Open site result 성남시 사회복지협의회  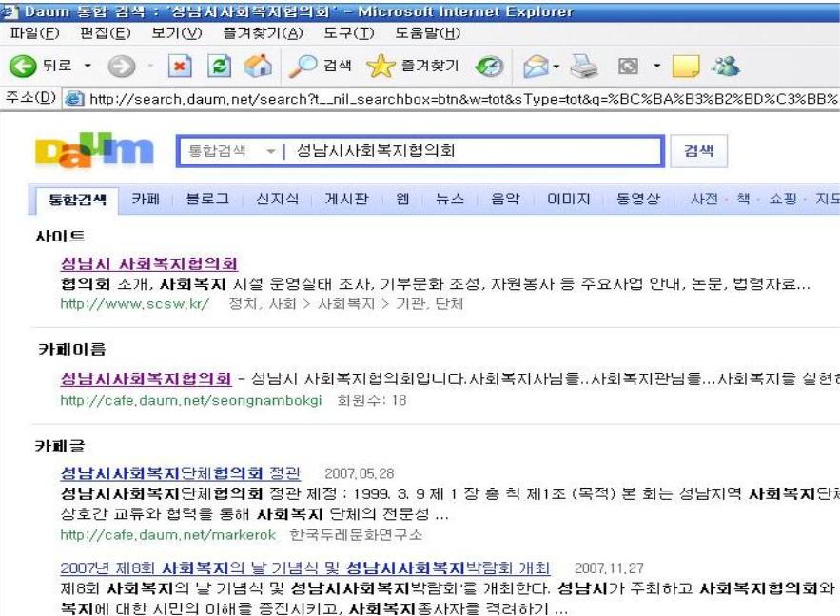point(149,263)
